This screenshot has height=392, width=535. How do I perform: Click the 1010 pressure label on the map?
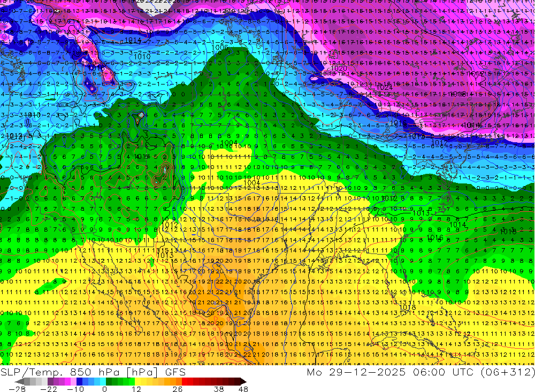point(142,56)
